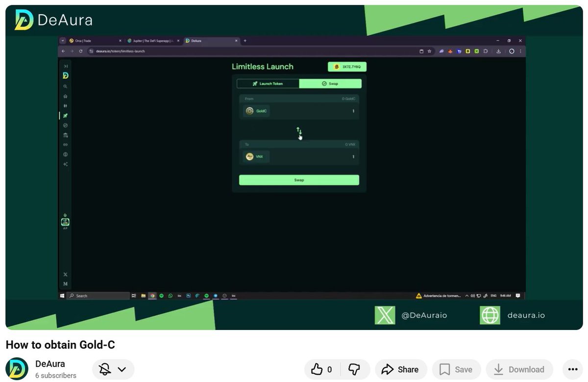Open the Share dialog for this video
Screen dimensions: 588x382
[x=400, y=369]
